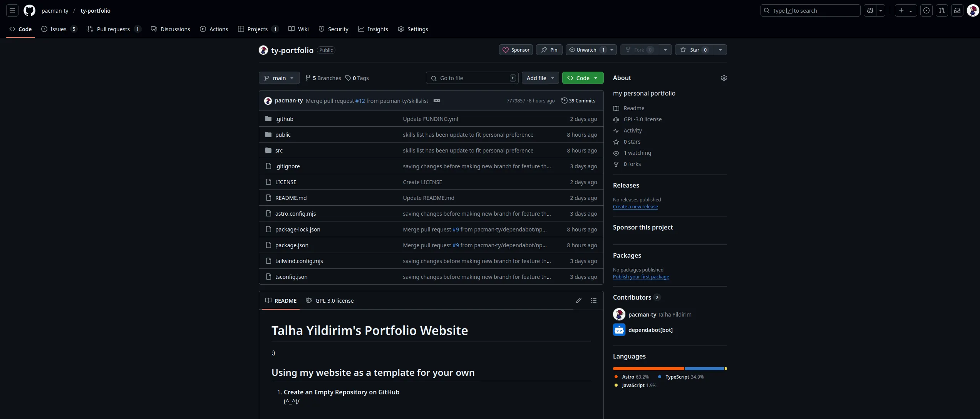The width and height of the screenshot is (980, 419).
Task: Pin this repository to profile
Action: 549,50
